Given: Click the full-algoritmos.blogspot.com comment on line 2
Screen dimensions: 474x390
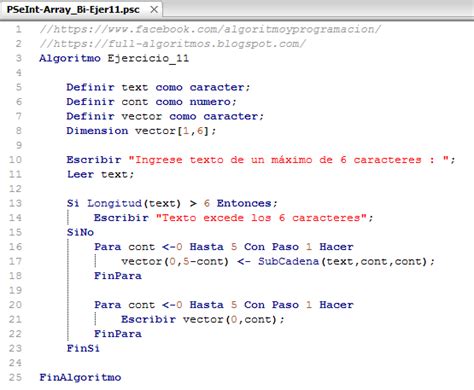Looking at the screenshot, I should [172, 44].
